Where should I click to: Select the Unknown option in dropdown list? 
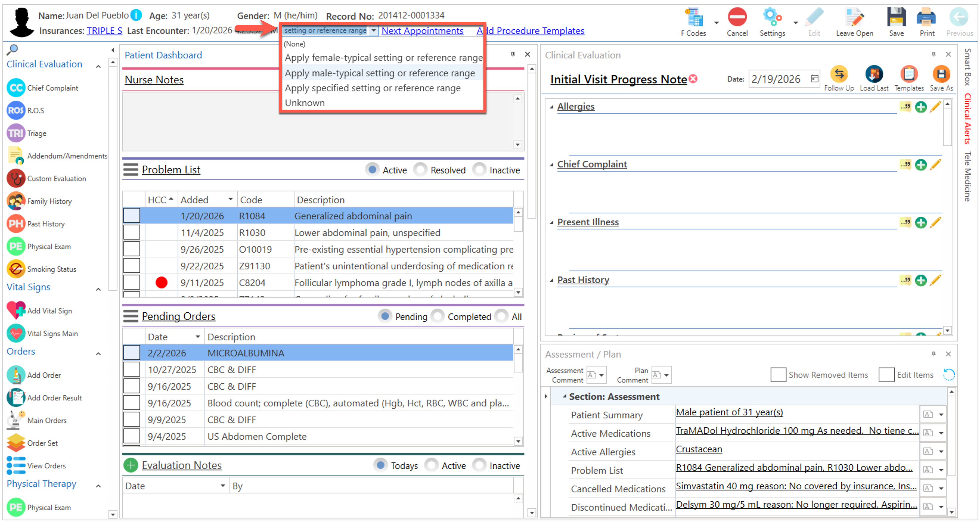(305, 103)
